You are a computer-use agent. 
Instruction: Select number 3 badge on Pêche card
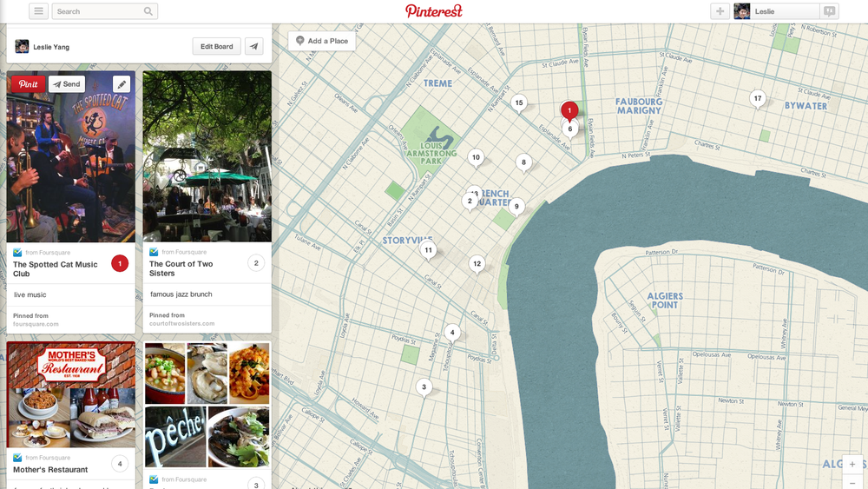pos(256,484)
